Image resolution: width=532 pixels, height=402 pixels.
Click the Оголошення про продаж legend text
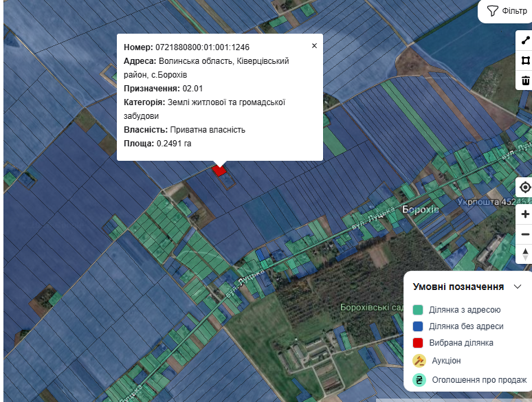click(x=478, y=379)
